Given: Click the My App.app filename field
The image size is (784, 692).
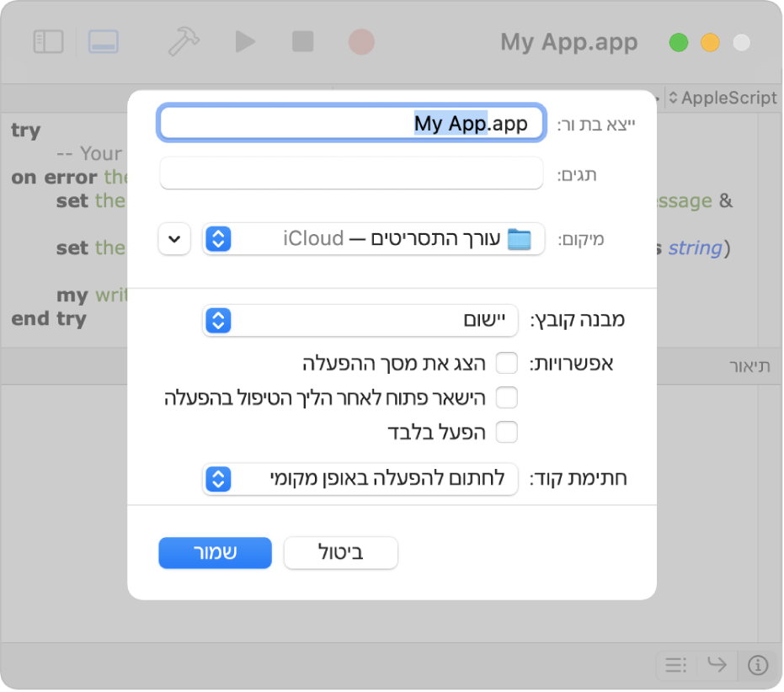Looking at the screenshot, I should pyautogui.click(x=351, y=123).
